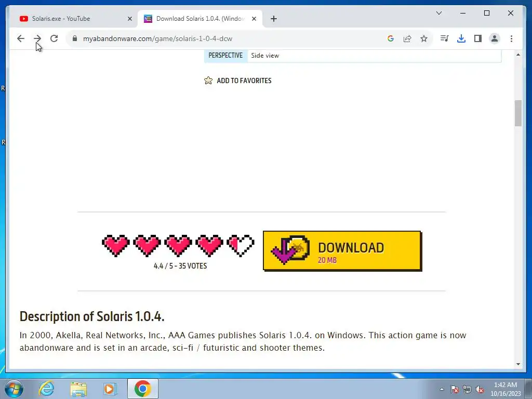Open network status tray icon
Screen dimensions: 532x399
467,389
